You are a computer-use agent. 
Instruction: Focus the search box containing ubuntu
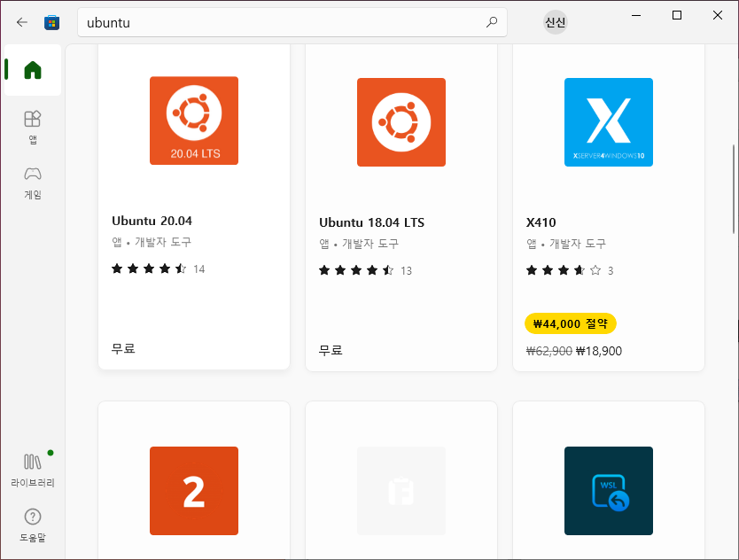292,22
